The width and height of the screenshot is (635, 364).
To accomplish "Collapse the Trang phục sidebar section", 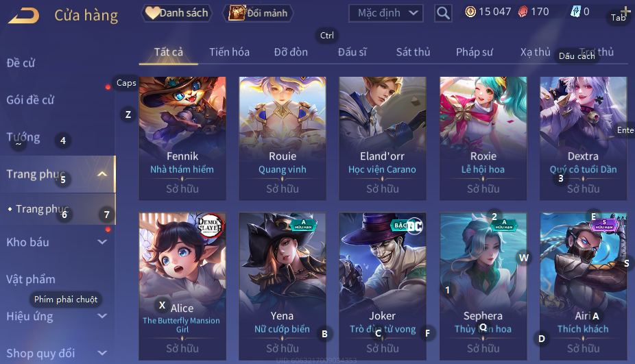I will tap(102, 174).
